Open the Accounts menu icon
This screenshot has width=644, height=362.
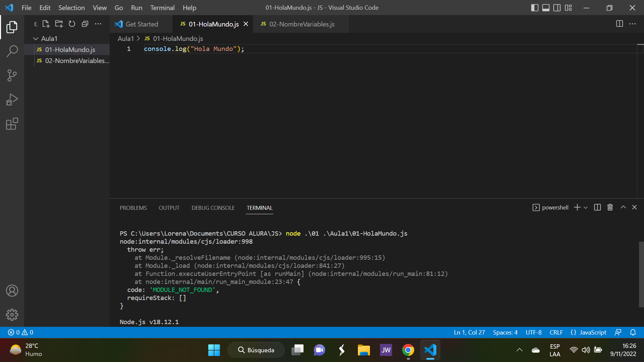[x=12, y=291]
